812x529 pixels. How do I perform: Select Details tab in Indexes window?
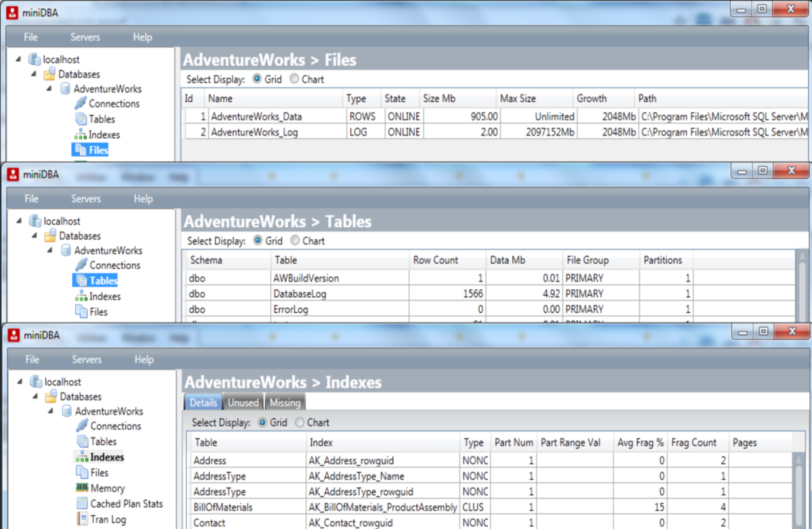pos(203,402)
